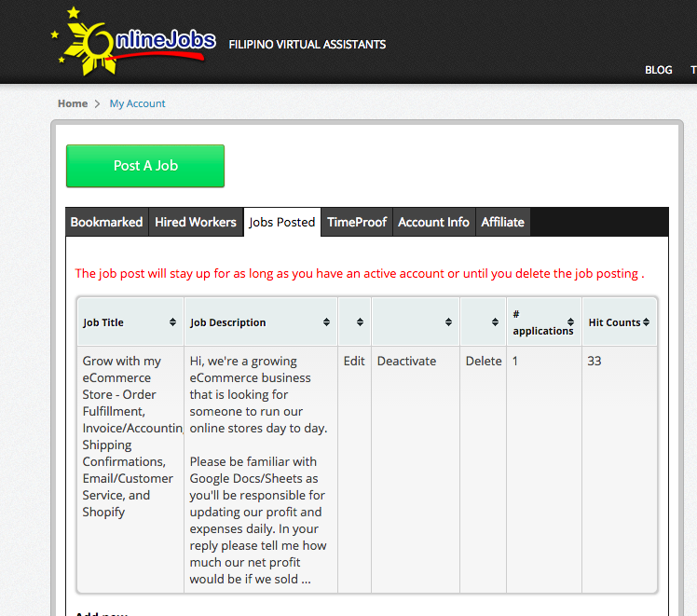The height and width of the screenshot is (616, 697).
Task: Open the TimeProof tab
Action: tap(357, 222)
